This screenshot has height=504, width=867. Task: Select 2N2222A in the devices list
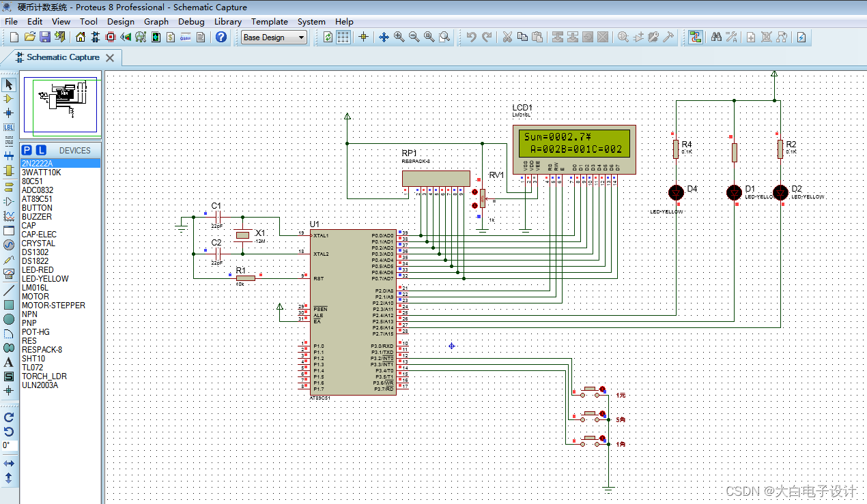[x=60, y=164]
